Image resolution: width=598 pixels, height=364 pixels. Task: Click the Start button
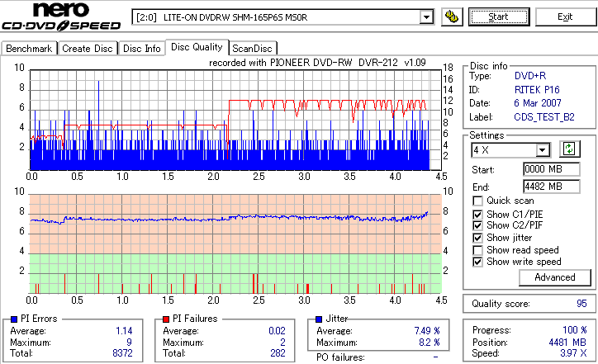[499, 17]
